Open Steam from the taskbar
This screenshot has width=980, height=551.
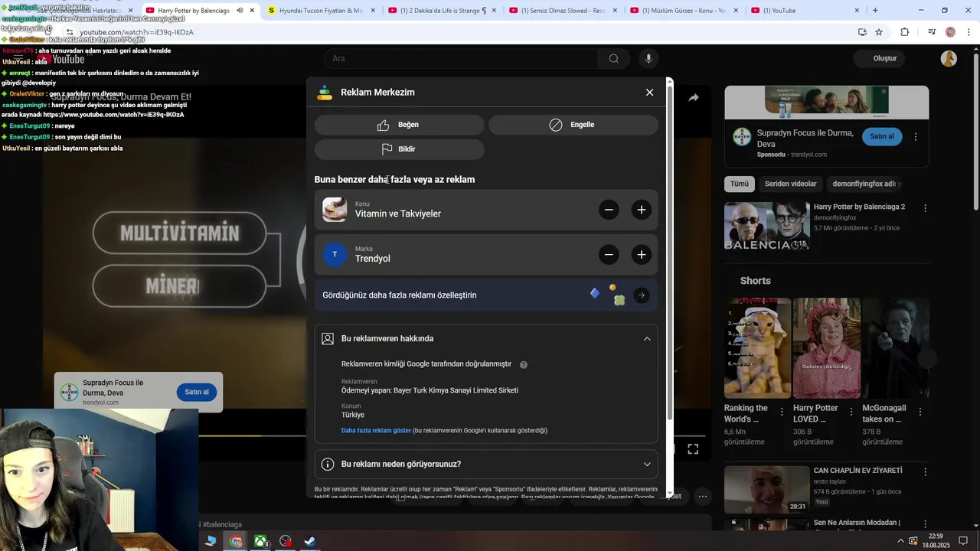click(x=310, y=541)
